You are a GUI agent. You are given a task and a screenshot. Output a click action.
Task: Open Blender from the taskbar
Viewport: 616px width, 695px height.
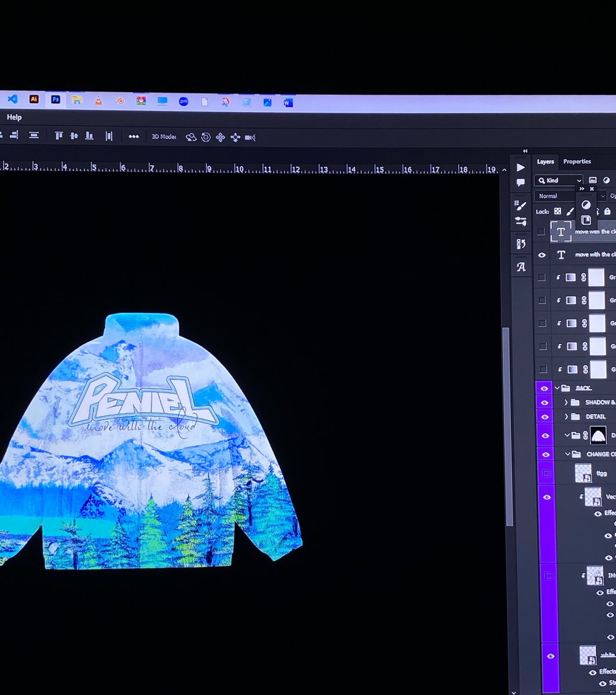120,101
